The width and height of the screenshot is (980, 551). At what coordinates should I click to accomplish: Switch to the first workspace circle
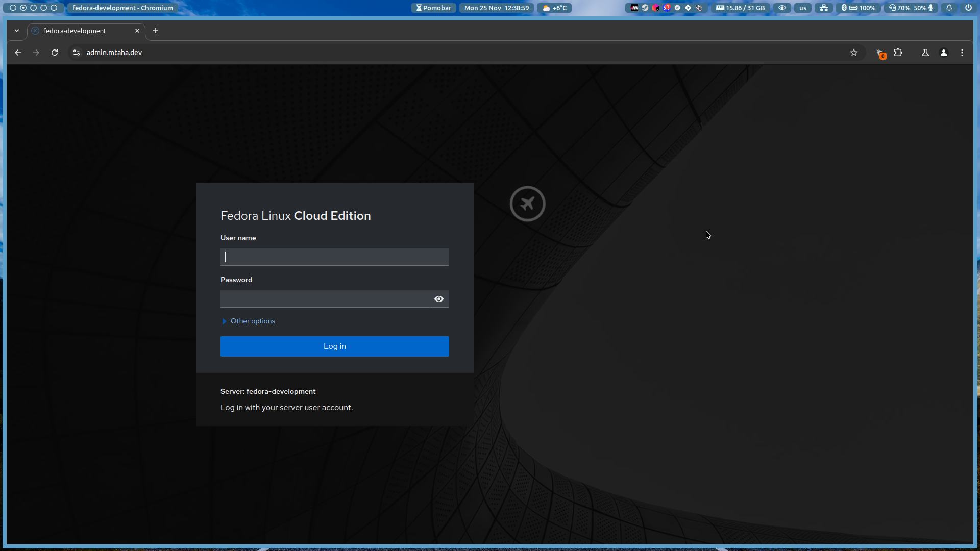click(x=13, y=8)
